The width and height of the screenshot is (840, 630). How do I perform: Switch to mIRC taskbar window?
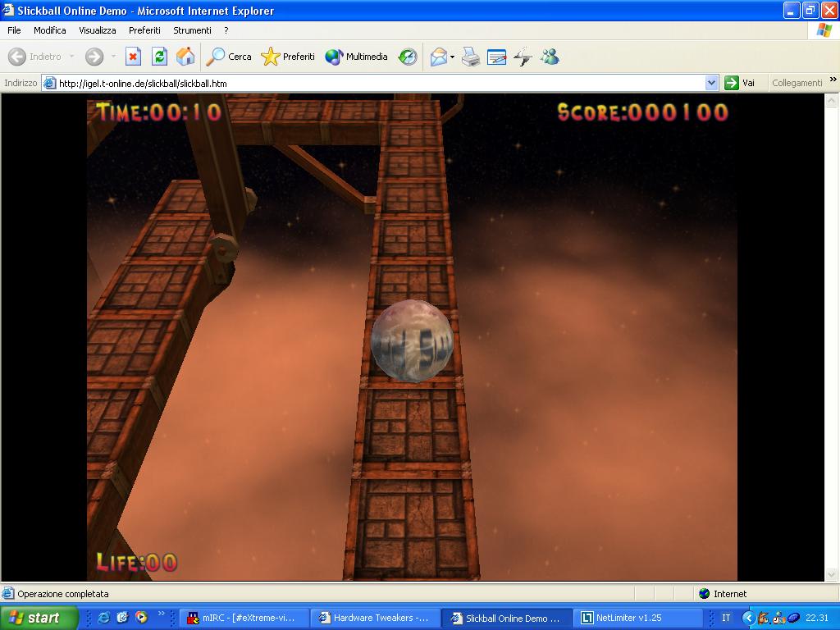(x=244, y=619)
